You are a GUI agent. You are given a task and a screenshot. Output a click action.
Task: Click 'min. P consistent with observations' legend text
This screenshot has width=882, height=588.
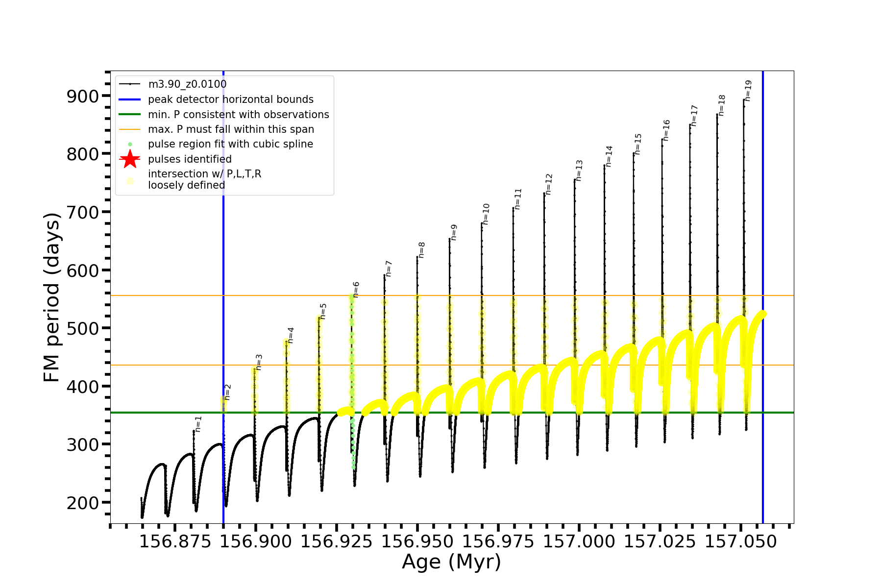tap(239, 115)
